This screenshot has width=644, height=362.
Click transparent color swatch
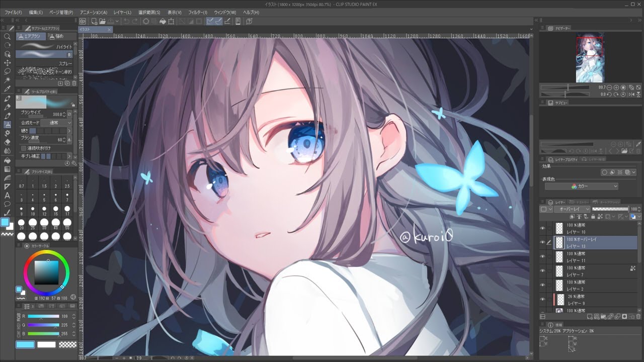(68, 344)
